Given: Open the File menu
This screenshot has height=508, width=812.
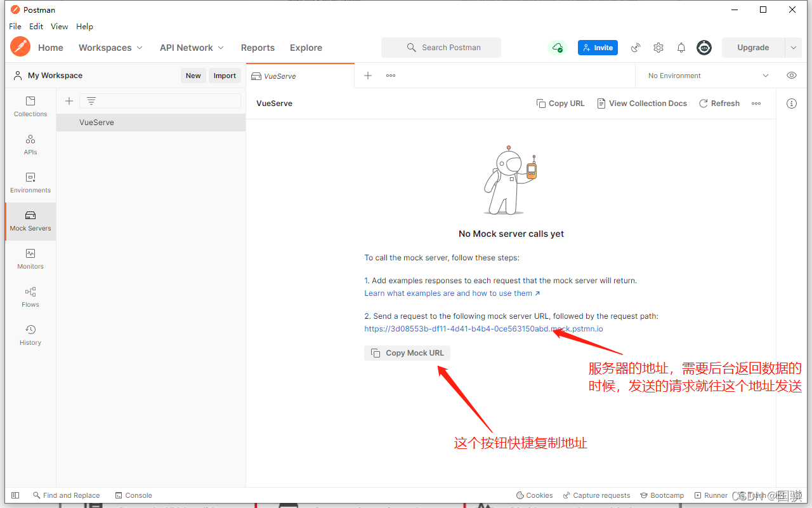Looking at the screenshot, I should (15, 27).
